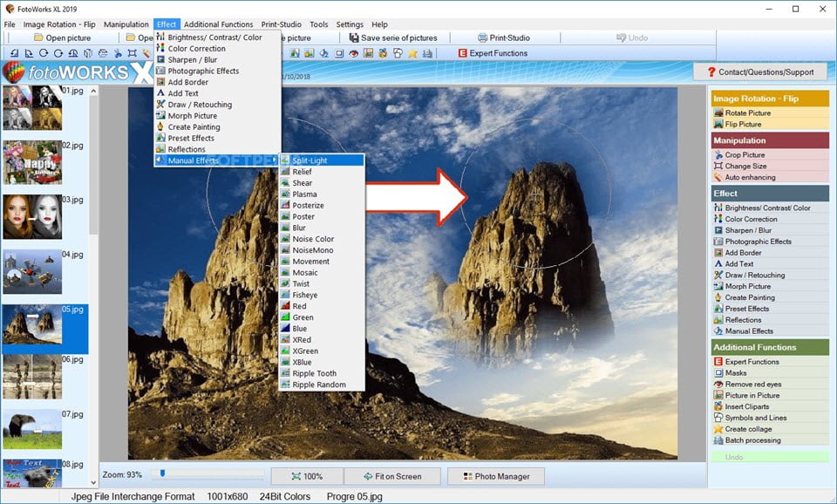Click the insert cliparts toolbar icon
Image resolution: width=837 pixels, height=504 pixels.
click(x=384, y=53)
